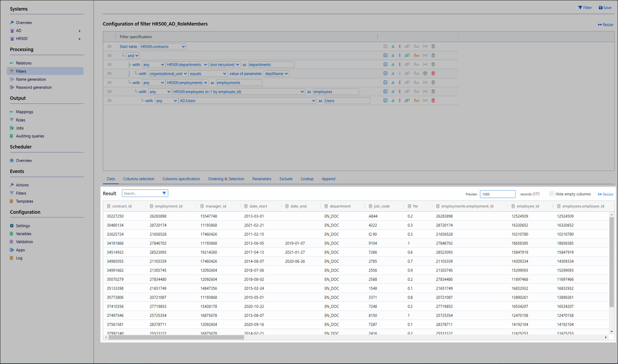
Task: Delete the contract_id column via trash icon
Action: tap(108, 206)
